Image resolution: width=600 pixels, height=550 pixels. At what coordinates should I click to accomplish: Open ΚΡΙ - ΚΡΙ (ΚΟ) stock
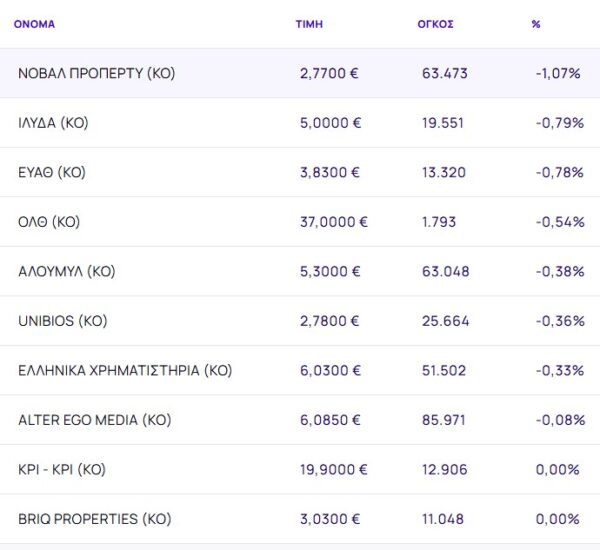tap(62, 469)
